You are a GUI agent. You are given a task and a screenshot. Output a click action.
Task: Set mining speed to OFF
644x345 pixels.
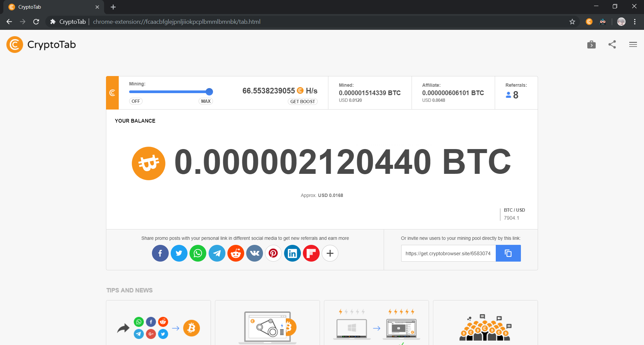point(136,101)
